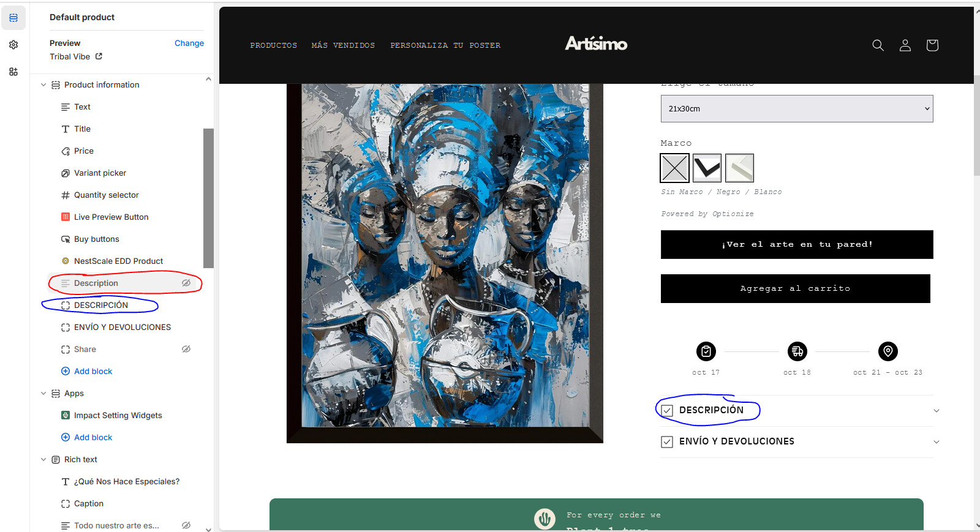Click the framed tribal painting product image
980x532 pixels.
point(445,263)
